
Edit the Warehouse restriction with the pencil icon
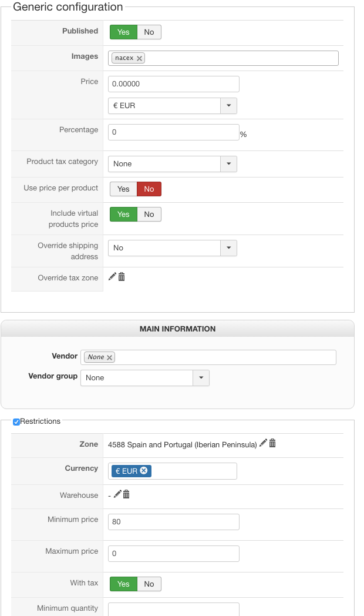(x=117, y=494)
